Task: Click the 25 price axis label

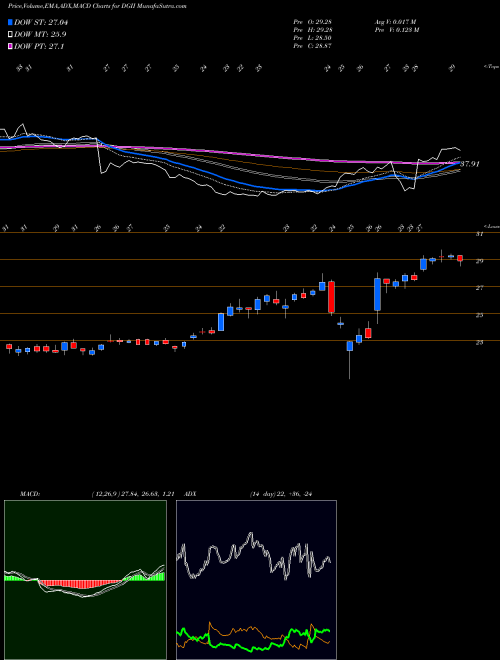Action: click(x=479, y=315)
